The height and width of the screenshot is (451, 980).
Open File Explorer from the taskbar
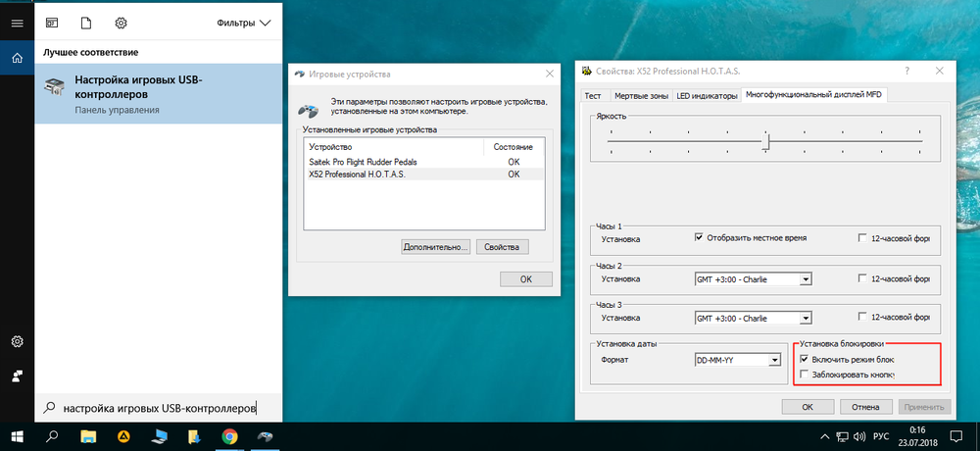(88, 436)
